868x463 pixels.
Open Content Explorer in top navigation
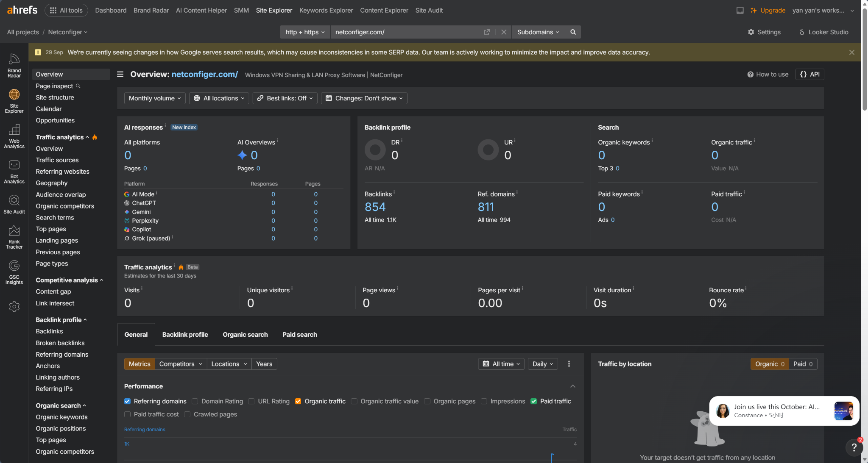point(384,10)
